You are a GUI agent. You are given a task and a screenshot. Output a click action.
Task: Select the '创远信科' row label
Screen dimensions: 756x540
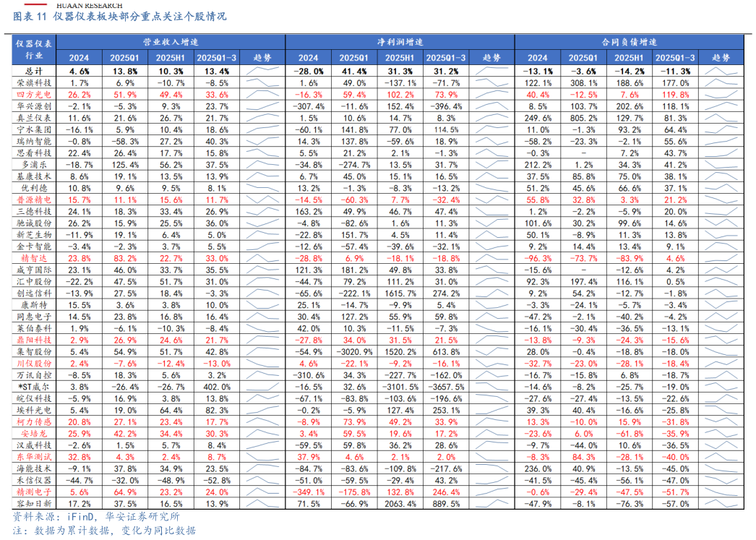point(34,293)
